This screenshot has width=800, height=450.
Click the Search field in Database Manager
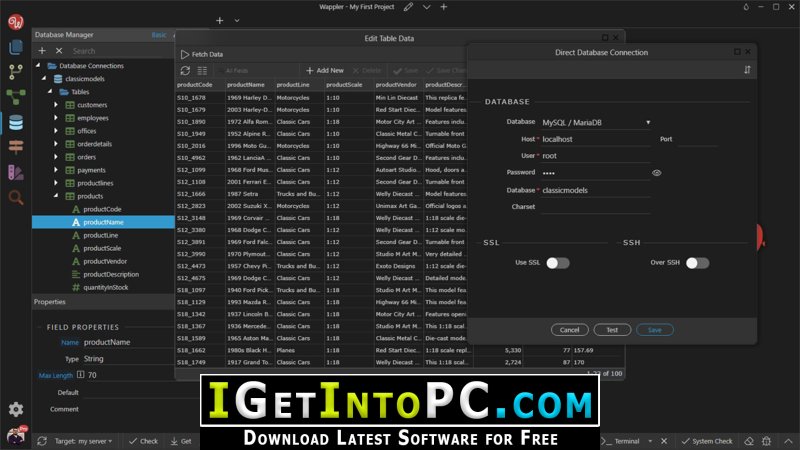[120, 51]
